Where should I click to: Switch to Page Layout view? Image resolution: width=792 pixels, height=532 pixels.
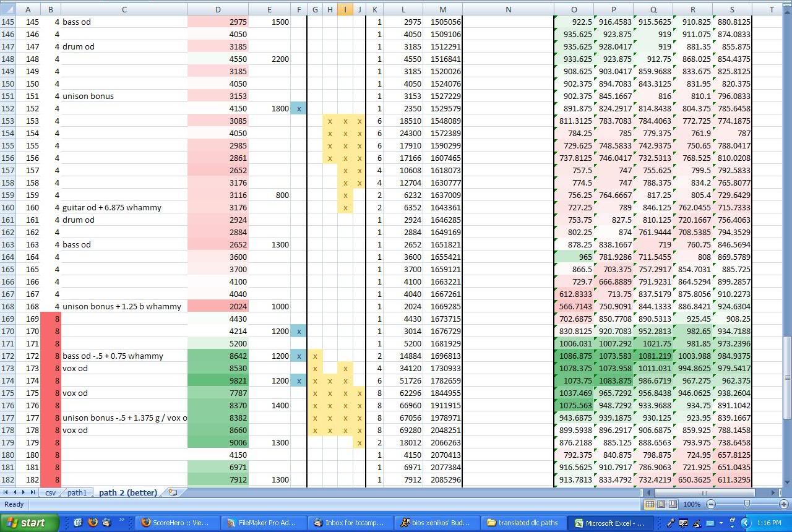click(x=661, y=504)
